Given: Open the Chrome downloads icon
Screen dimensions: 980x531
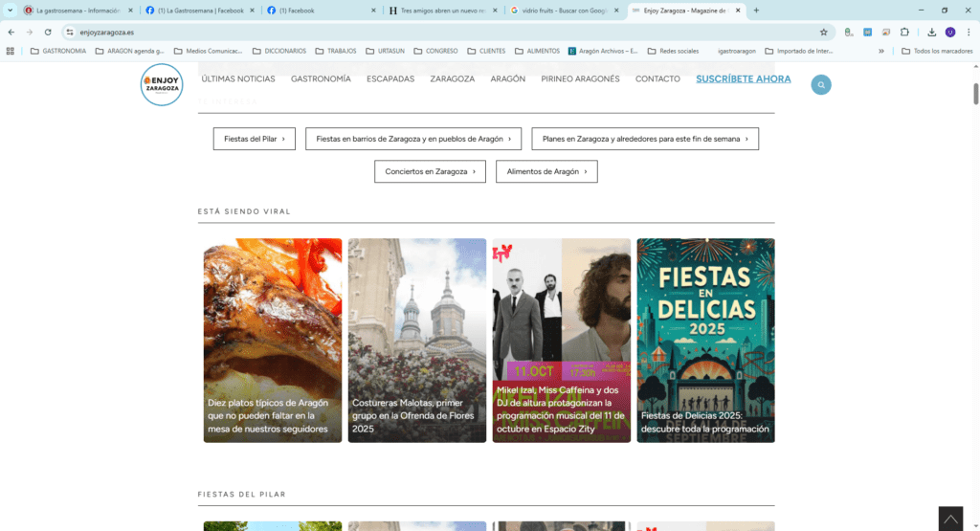Looking at the screenshot, I should (931, 32).
